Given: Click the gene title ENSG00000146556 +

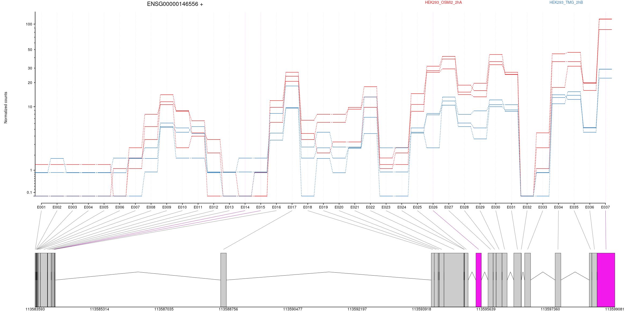Looking at the screenshot, I should [175, 4].
